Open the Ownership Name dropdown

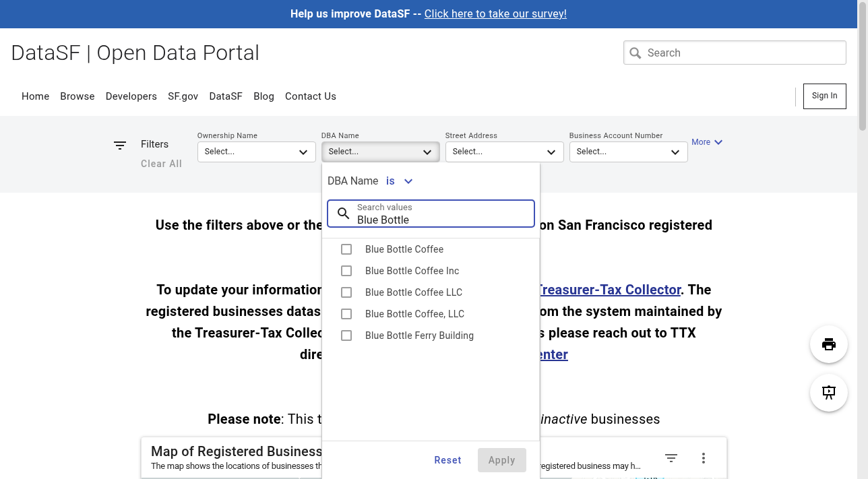coord(256,152)
